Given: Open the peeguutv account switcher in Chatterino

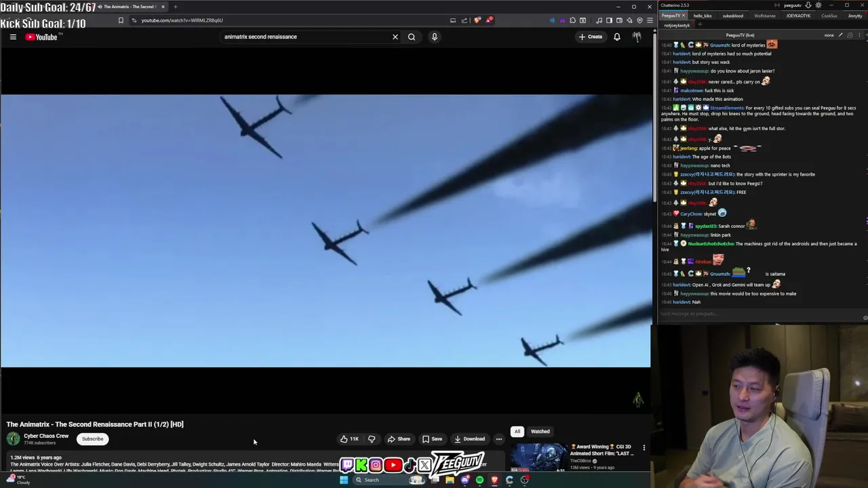Looking at the screenshot, I should click(x=792, y=5).
